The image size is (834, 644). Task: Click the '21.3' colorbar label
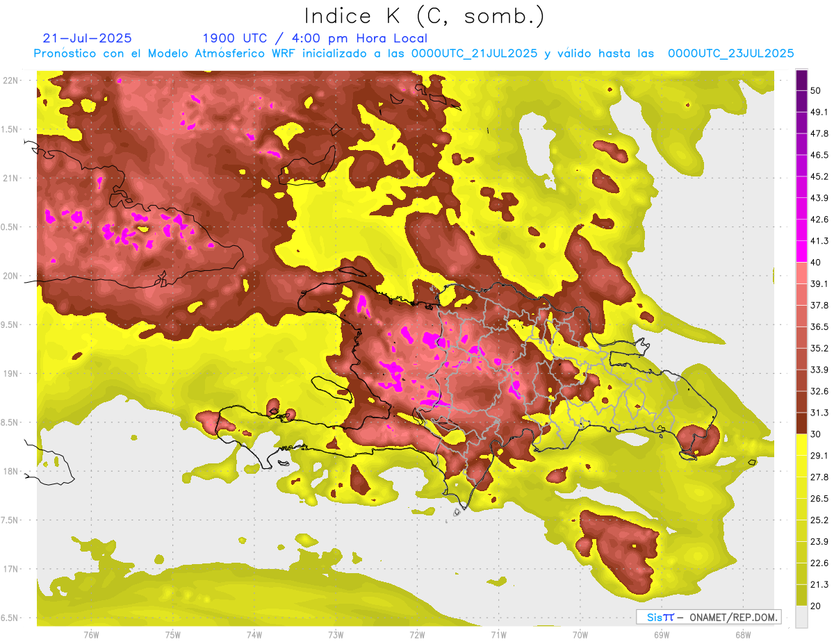(819, 584)
